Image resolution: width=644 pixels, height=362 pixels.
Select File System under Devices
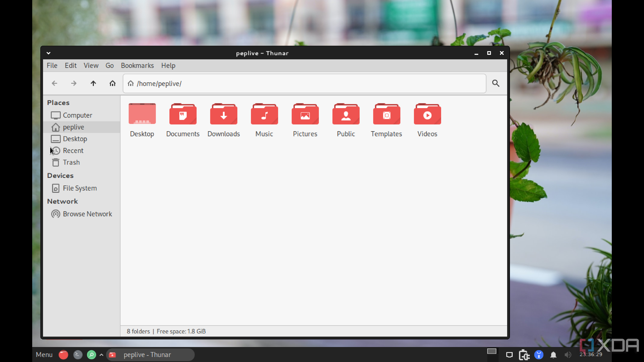(82, 188)
